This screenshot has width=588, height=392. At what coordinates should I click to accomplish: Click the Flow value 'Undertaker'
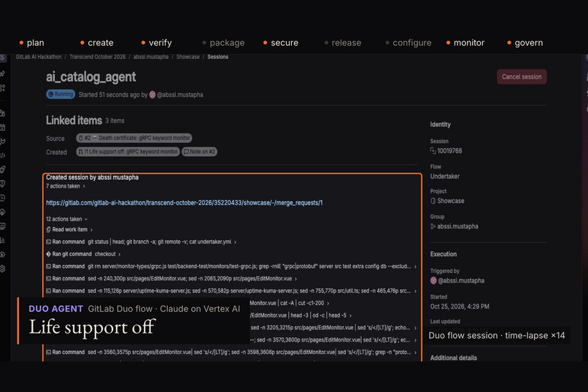[x=445, y=177]
